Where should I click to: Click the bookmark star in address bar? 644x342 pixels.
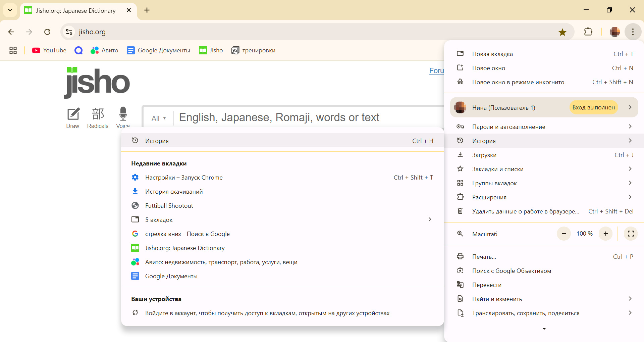pos(562,32)
